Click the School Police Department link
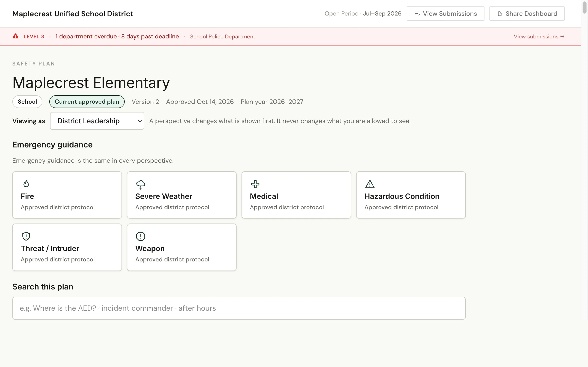The image size is (588, 367). 223,36
